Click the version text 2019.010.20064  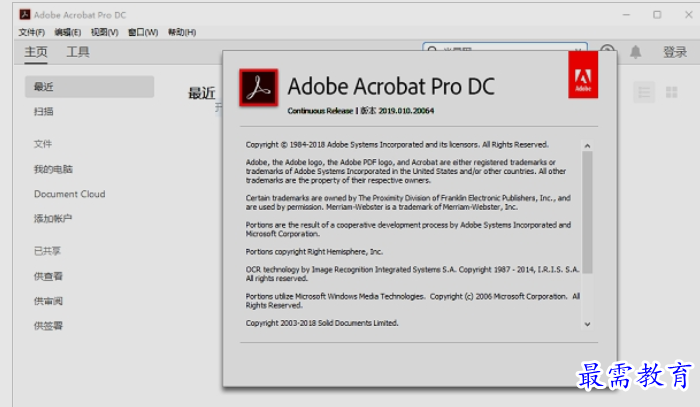(x=406, y=111)
